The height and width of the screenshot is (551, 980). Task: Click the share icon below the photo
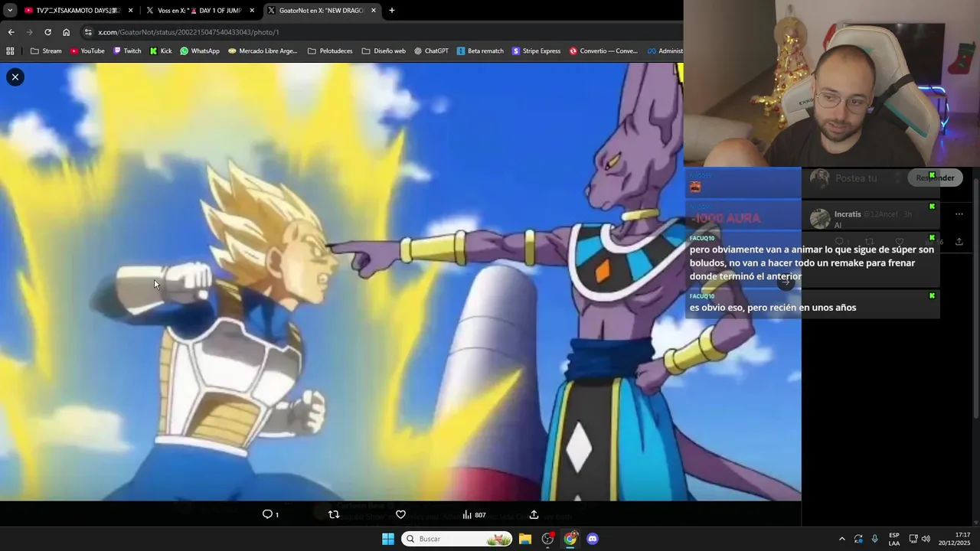(x=534, y=514)
